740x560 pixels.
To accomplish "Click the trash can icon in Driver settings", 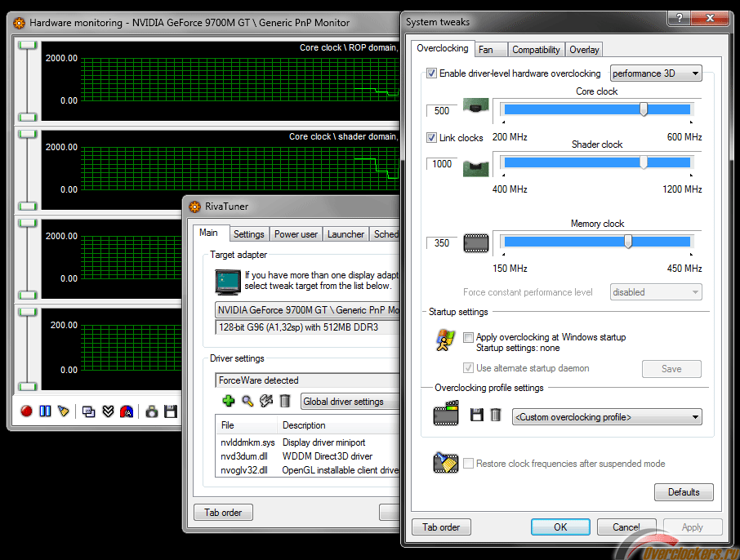I will click(285, 401).
